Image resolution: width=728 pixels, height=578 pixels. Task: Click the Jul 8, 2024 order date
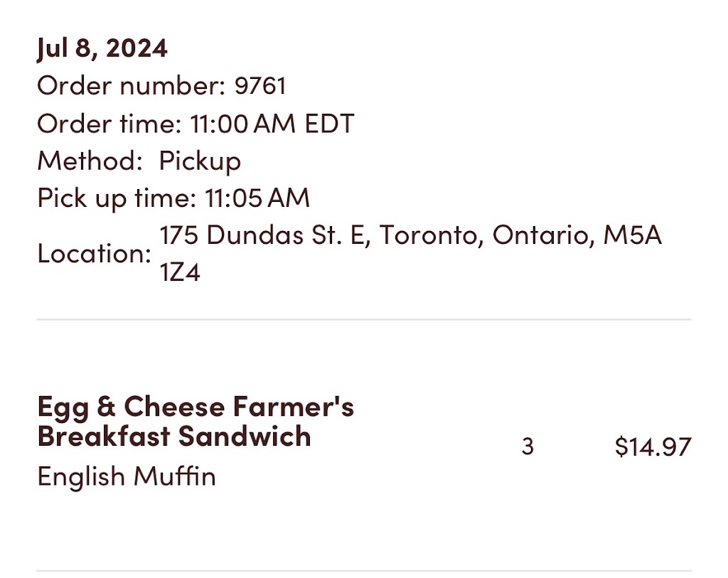pyautogui.click(x=102, y=48)
